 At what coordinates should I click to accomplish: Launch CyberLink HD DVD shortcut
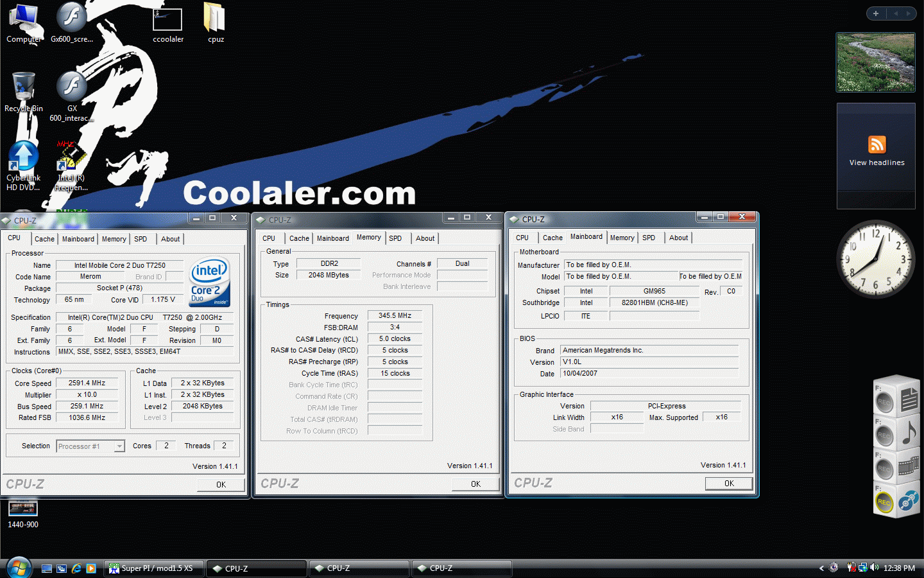pyautogui.click(x=23, y=166)
